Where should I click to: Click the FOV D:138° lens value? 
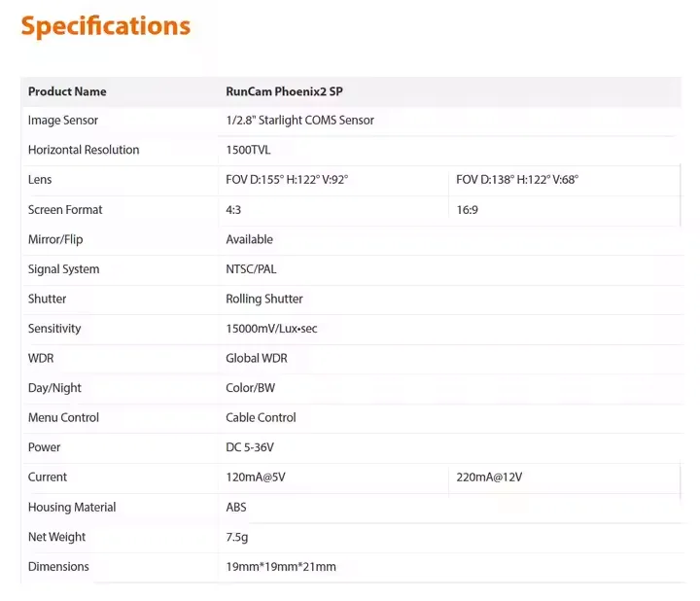516,180
